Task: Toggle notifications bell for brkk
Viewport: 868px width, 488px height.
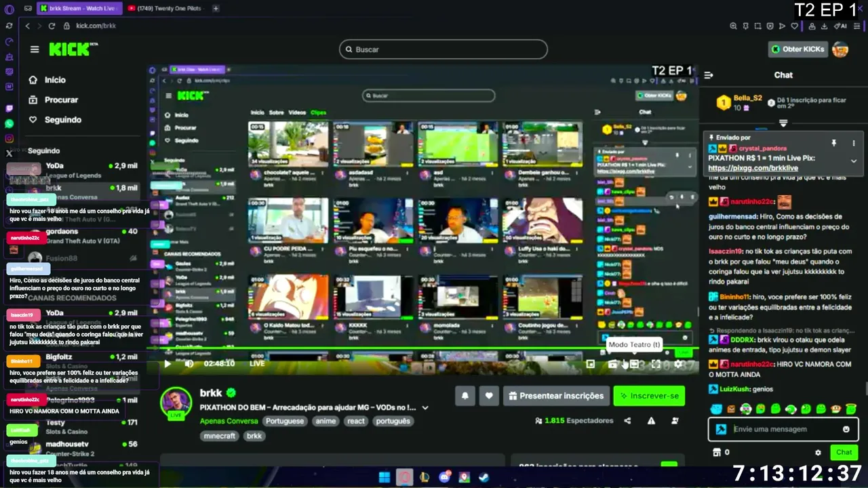Action: point(465,396)
